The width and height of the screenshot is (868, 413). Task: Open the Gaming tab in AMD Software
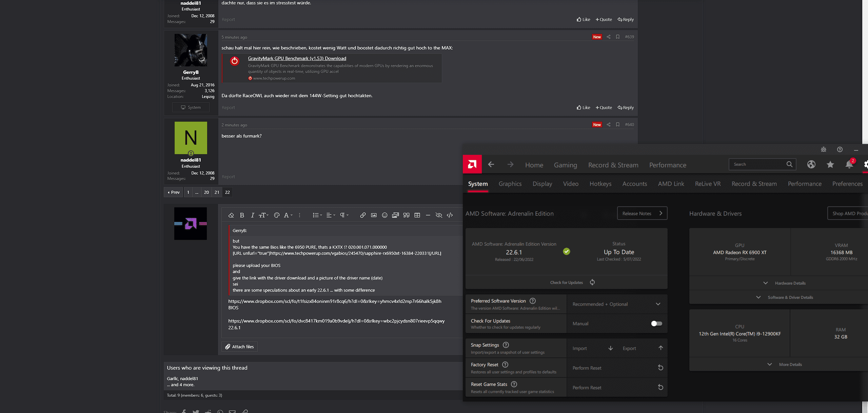565,165
